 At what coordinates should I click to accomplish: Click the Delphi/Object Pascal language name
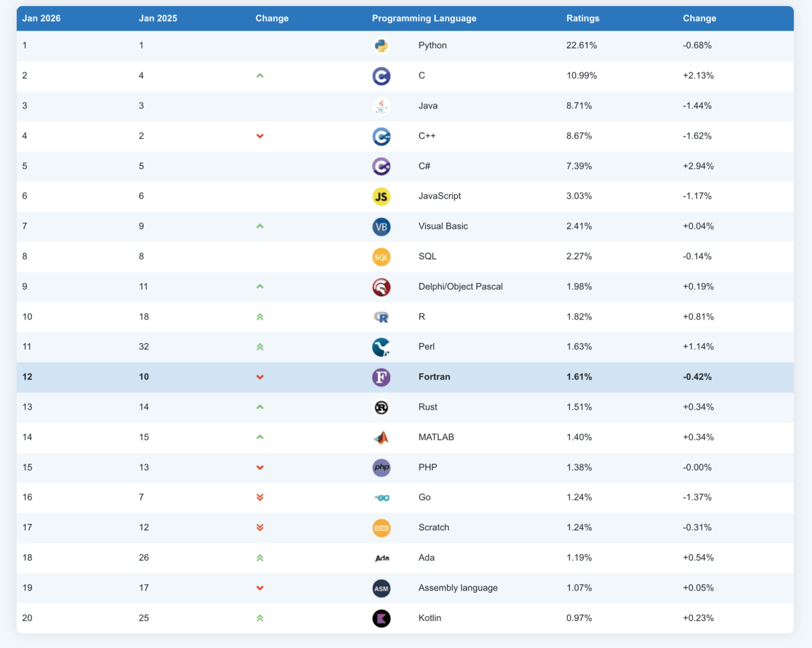(461, 286)
